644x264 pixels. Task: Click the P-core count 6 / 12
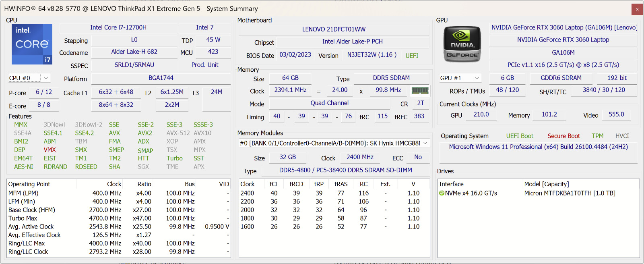point(44,92)
